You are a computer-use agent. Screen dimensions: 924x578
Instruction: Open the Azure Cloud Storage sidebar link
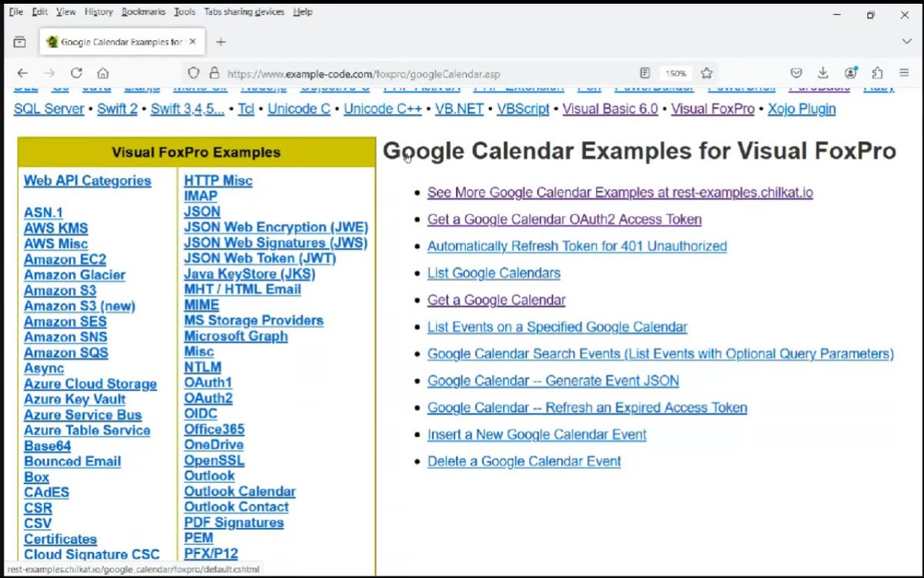click(x=90, y=384)
